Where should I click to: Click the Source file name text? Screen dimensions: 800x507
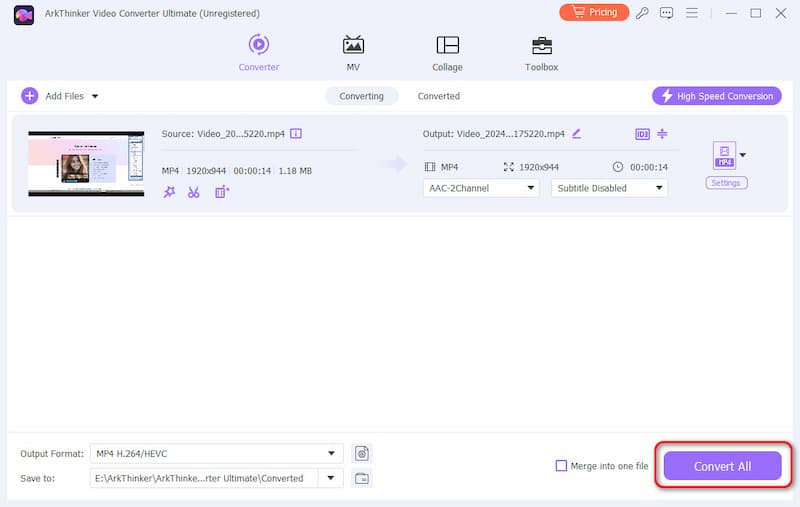tap(223, 134)
